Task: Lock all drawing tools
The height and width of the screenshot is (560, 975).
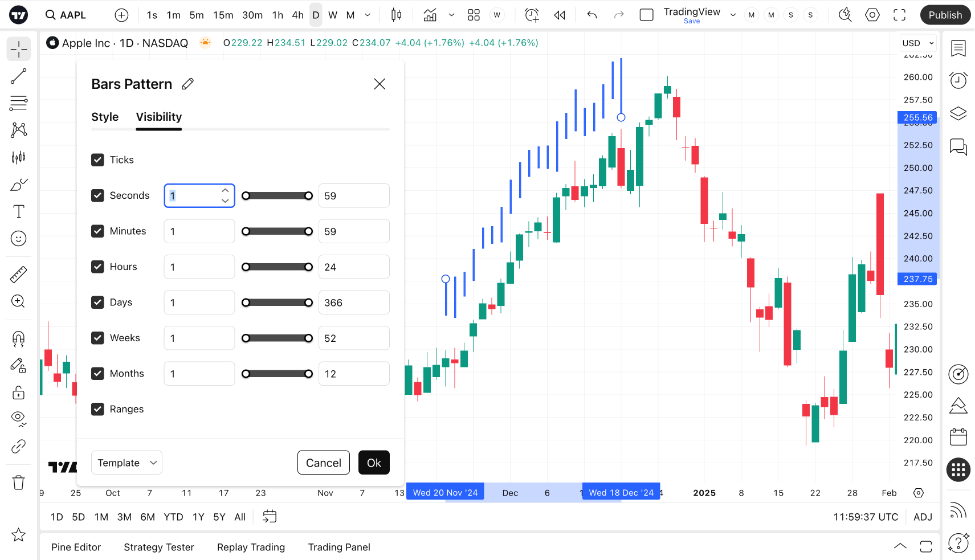Action: (x=18, y=393)
